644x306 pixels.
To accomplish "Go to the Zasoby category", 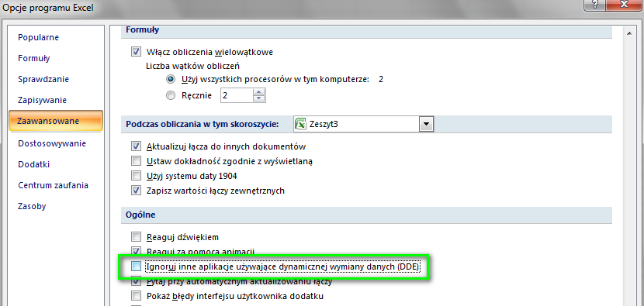I will pos(32,206).
